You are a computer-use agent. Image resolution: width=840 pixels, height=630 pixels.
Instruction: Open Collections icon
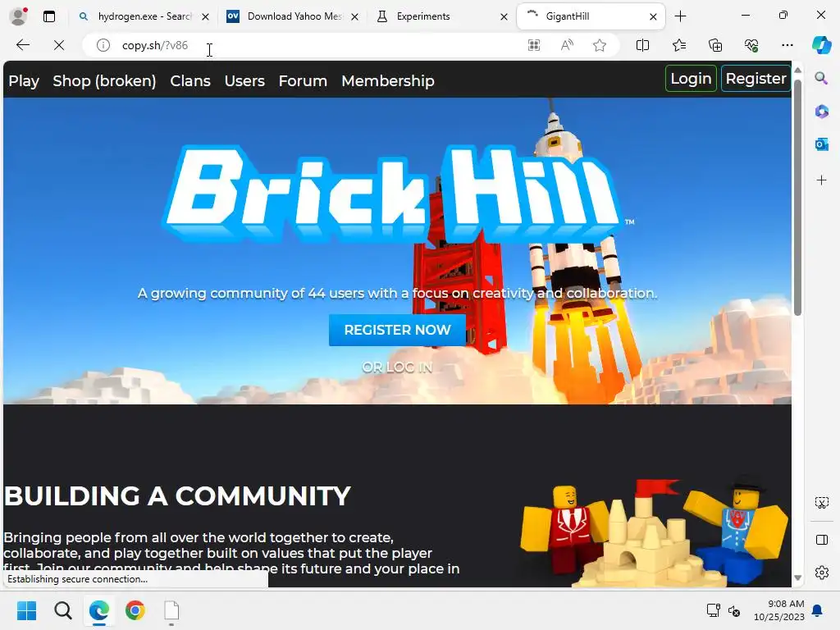pyautogui.click(x=715, y=45)
